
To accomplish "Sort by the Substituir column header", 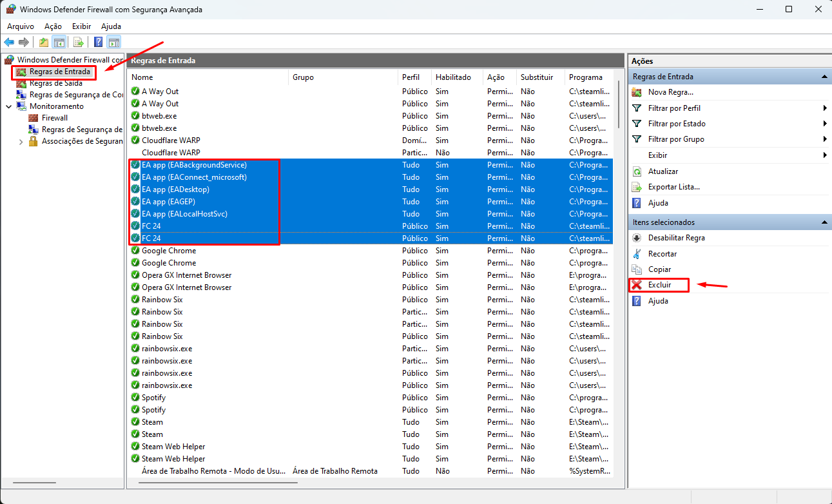I will (x=541, y=77).
